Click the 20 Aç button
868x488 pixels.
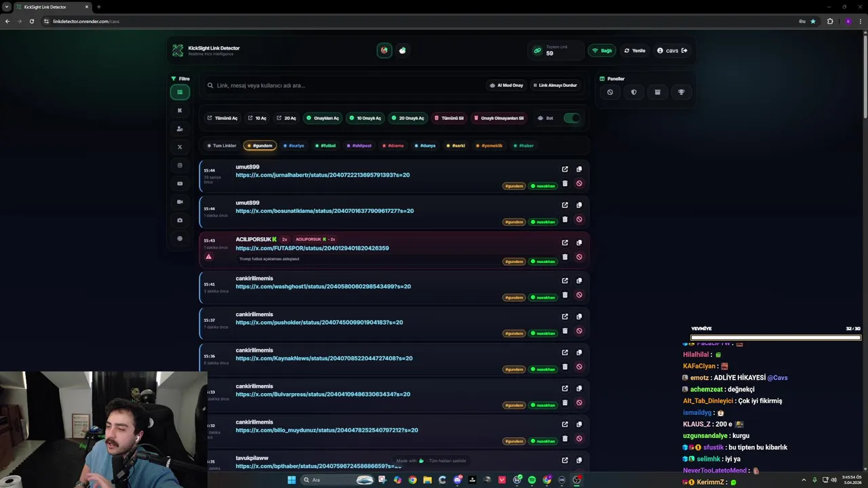tap(286, 118)
